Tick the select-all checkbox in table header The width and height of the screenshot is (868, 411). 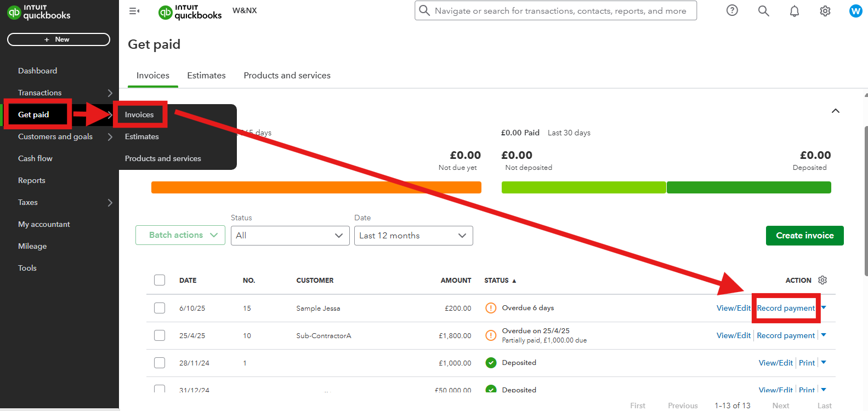160,280
